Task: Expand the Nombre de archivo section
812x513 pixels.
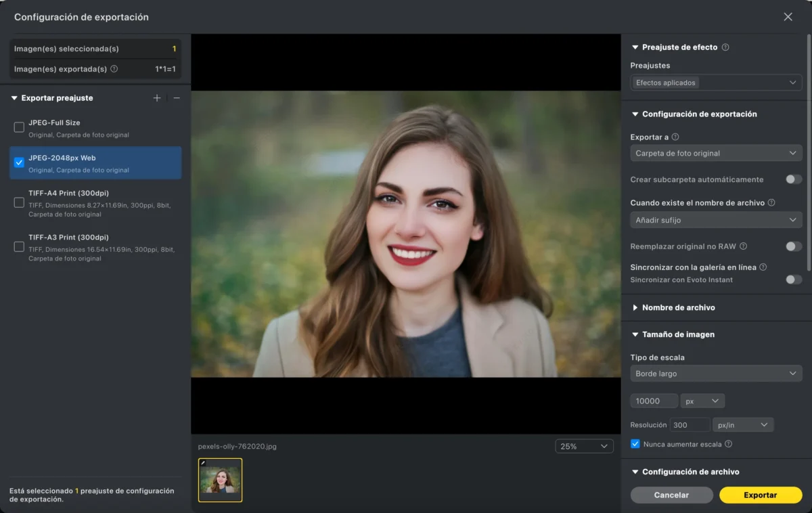Action: coord(678,307)
